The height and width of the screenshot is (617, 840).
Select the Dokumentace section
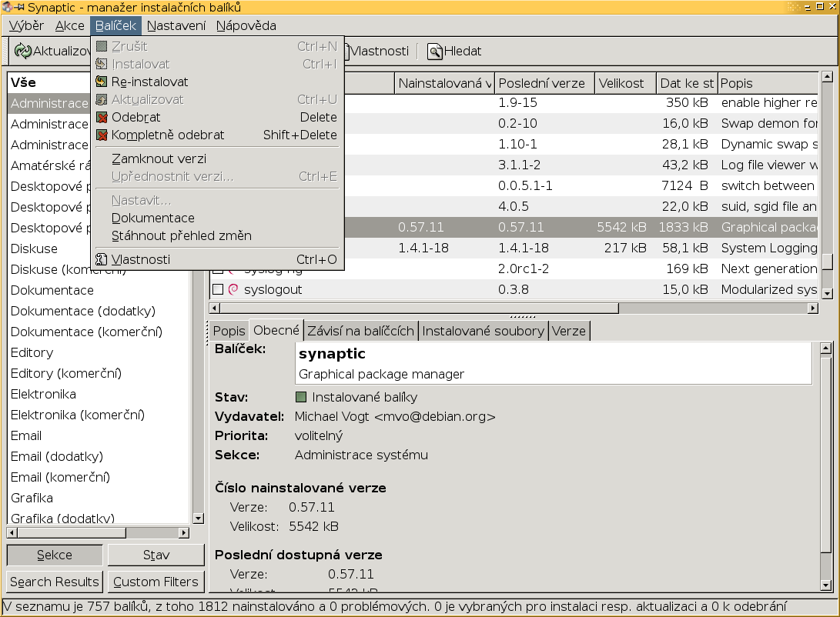[99, 291]
